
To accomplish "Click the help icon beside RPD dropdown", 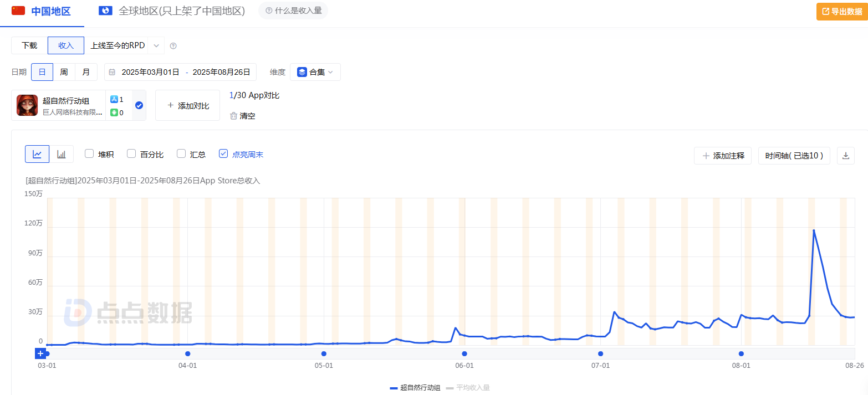I will [173, 46].
